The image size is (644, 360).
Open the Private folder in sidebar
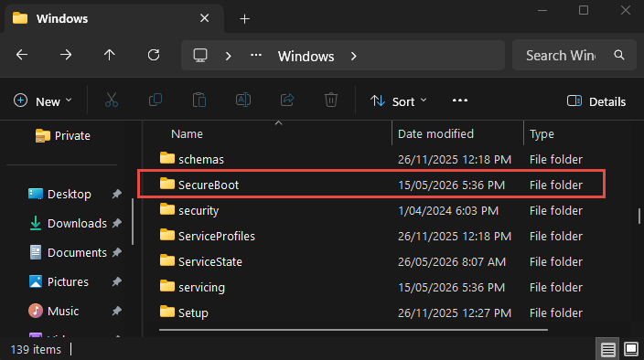coord(63,136)
